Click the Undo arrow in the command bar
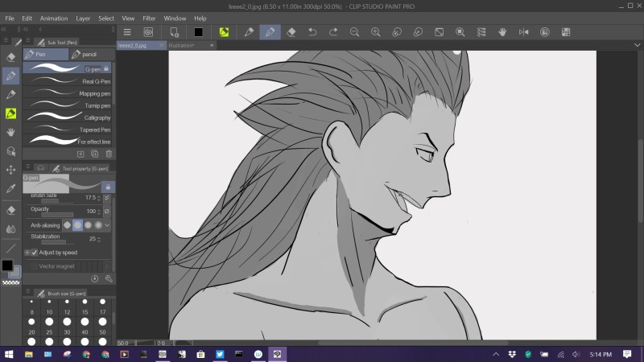The height and width of the screenshot is (362, 644). (x=312, y=32)
